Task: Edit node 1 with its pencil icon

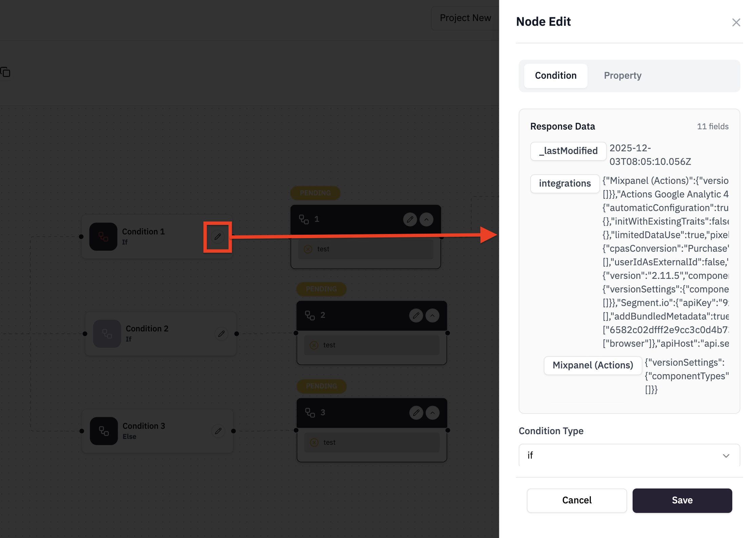Action: click(410, 219)
